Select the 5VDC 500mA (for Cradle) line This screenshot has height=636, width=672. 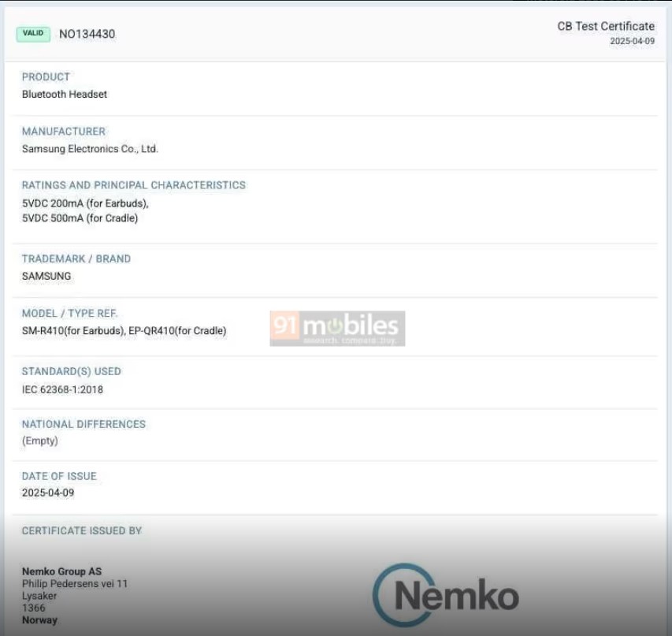[80, 218]
